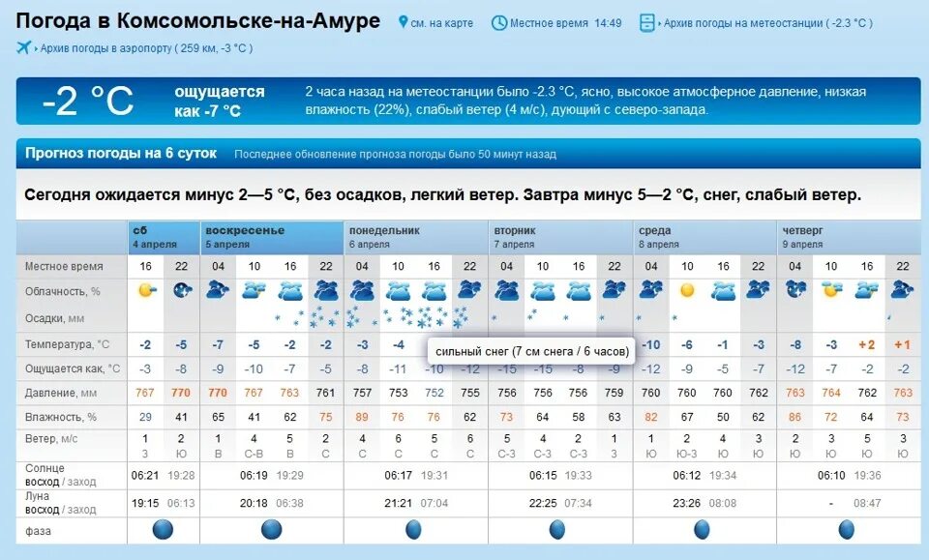Click the snow precipitation icon for Sunday 22:00
This screenshot has width=929, height=560.
[x=325, y=318]
